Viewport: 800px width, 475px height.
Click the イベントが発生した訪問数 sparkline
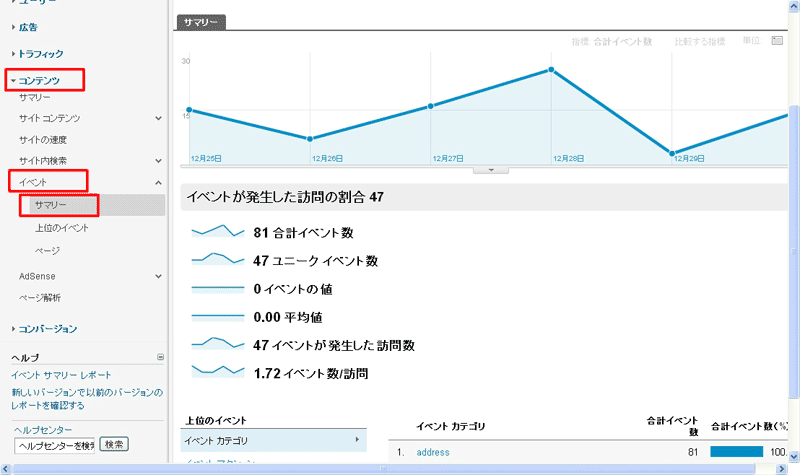coord(218,344)
